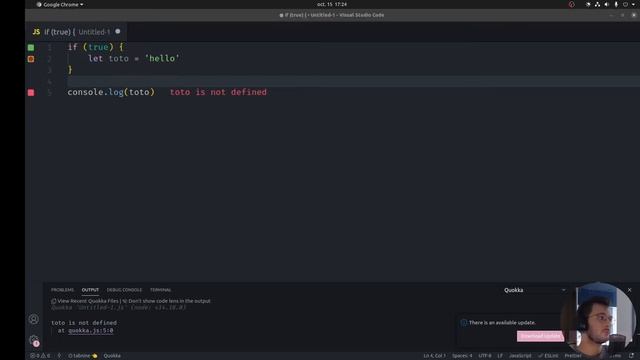Viewport: 640px width, 360px height.
Task: Click the green Quokka indicator on line 1
Action: point(31,47)
